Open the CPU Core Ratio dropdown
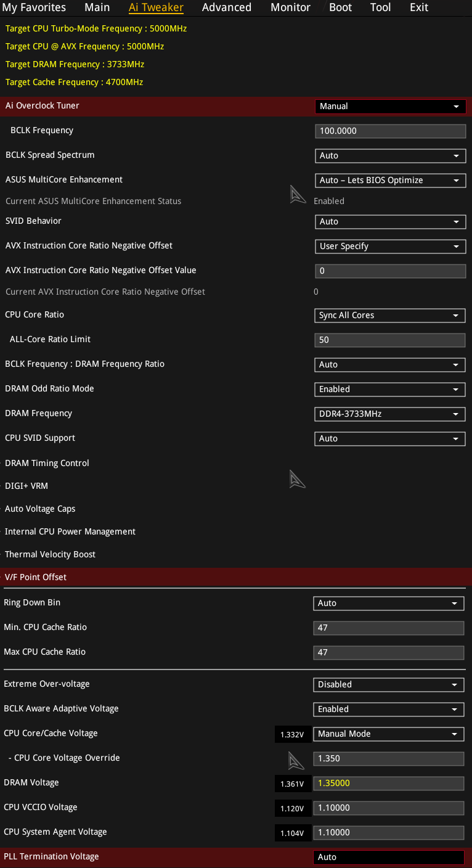 coord(389,315)
